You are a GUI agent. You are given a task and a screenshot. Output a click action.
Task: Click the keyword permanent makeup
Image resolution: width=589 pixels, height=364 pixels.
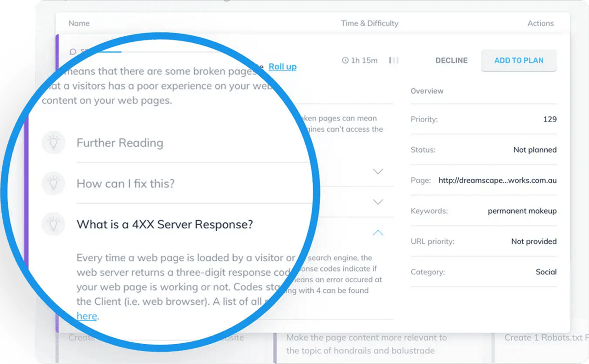coord(522,211)
